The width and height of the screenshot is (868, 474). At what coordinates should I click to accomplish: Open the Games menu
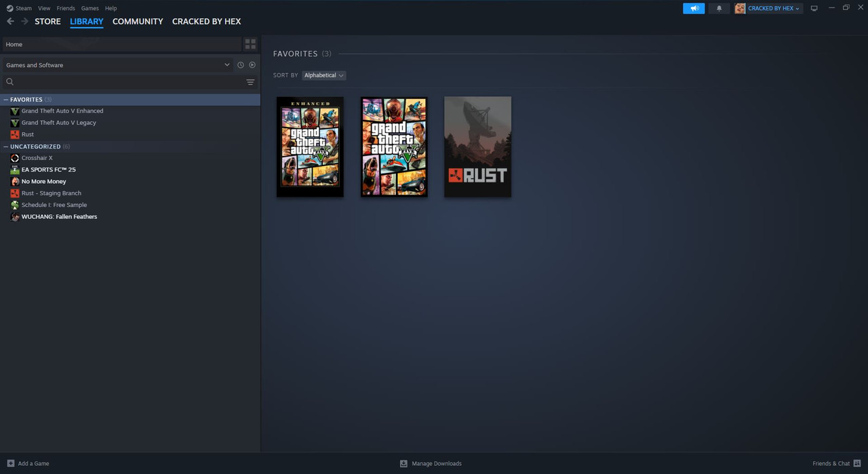pyautogui.click(x=90, y=8)
